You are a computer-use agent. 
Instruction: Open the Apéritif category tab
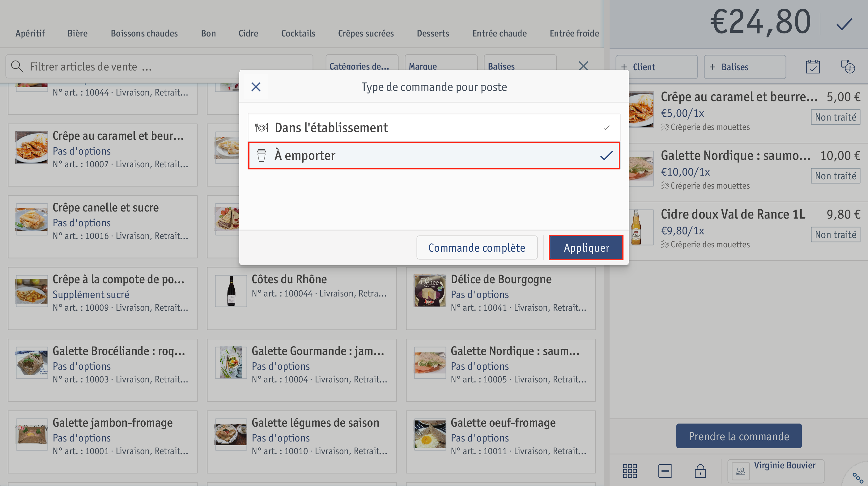[30, 33]
